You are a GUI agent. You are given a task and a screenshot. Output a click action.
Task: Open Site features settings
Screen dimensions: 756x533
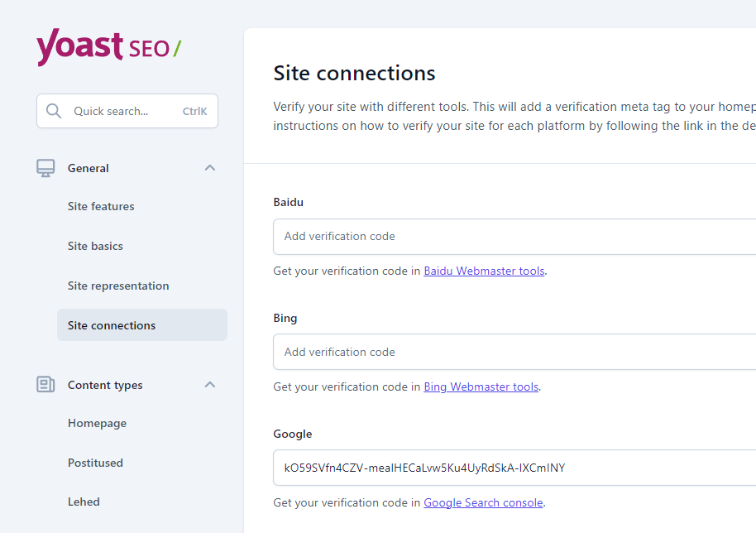click(101, 206)
